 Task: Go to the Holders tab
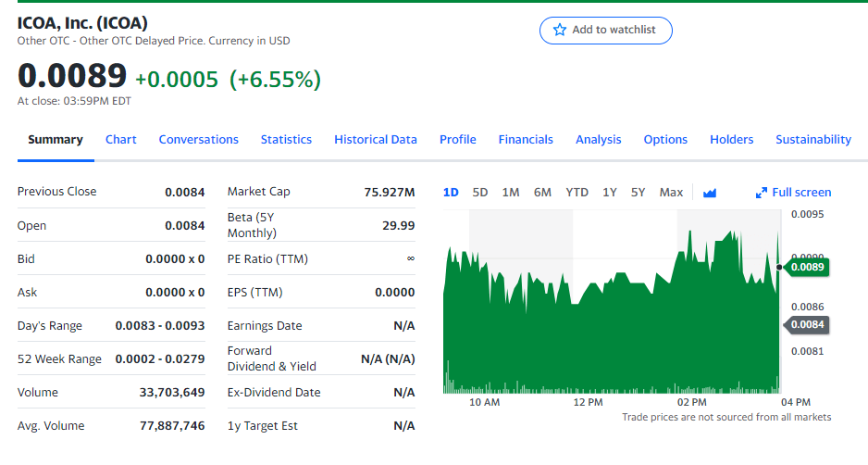[732, 140]
